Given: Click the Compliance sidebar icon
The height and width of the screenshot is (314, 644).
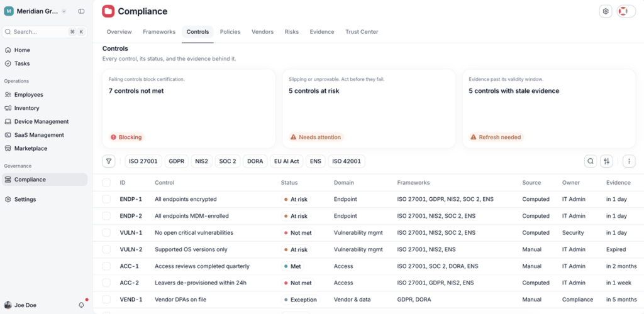Looking at the screenshot, I should [8, 180].
